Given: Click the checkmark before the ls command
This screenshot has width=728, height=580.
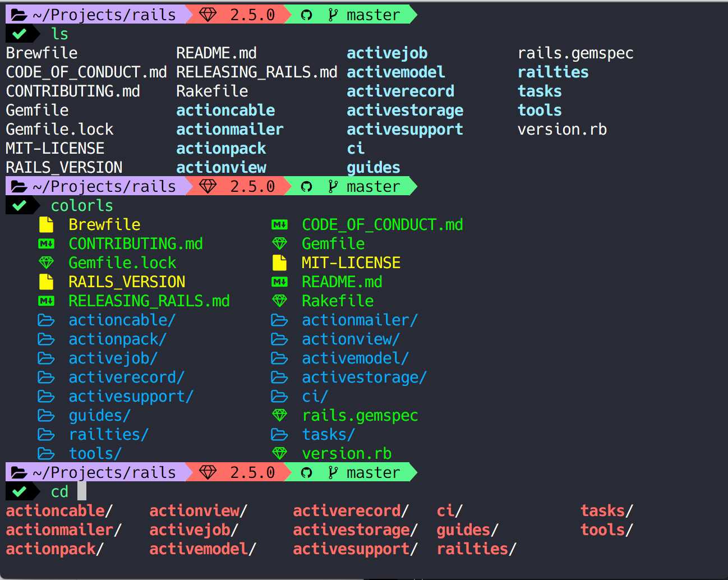Looking at the screenshot, I should 20,34.
